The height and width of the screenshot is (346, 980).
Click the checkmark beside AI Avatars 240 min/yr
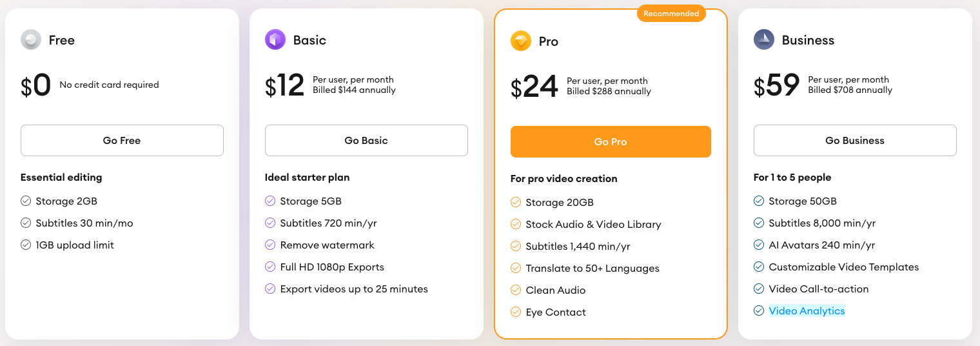coord(759,245)
